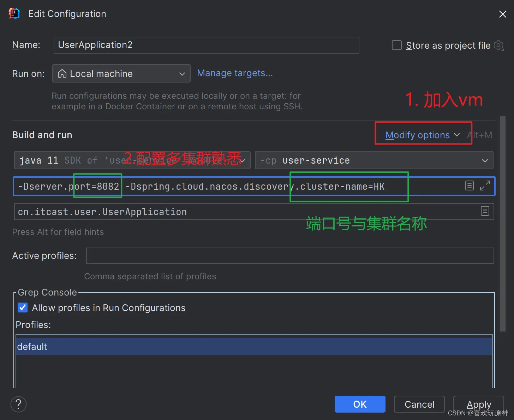514x420 pixels.
Task: Enable Store as project file
Action: pyautogui.click(x=396, y=45)
